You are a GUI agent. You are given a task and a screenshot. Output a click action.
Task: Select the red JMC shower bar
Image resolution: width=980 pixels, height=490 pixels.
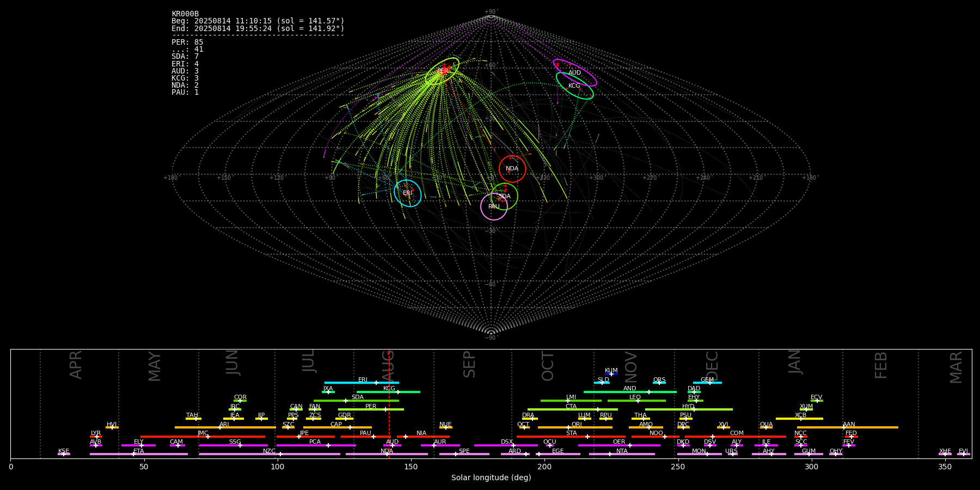pos(203,437)
